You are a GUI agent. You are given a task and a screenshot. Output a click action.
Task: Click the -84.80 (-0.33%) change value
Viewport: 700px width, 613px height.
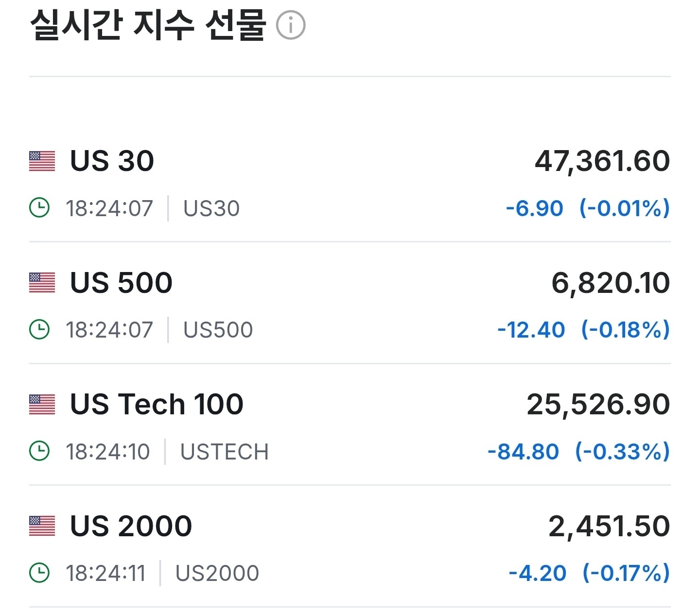(578, 452)
